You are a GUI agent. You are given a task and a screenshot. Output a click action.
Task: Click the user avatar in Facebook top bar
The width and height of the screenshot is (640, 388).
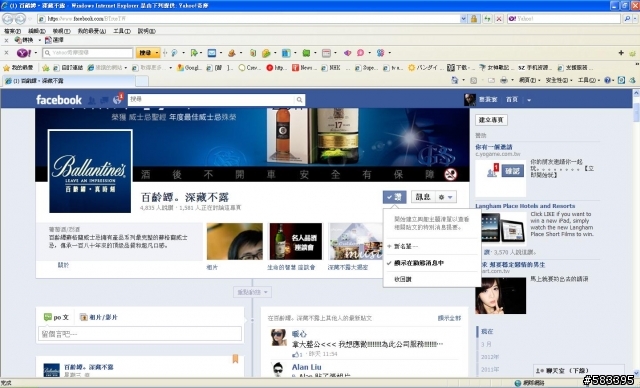(470, 100)
